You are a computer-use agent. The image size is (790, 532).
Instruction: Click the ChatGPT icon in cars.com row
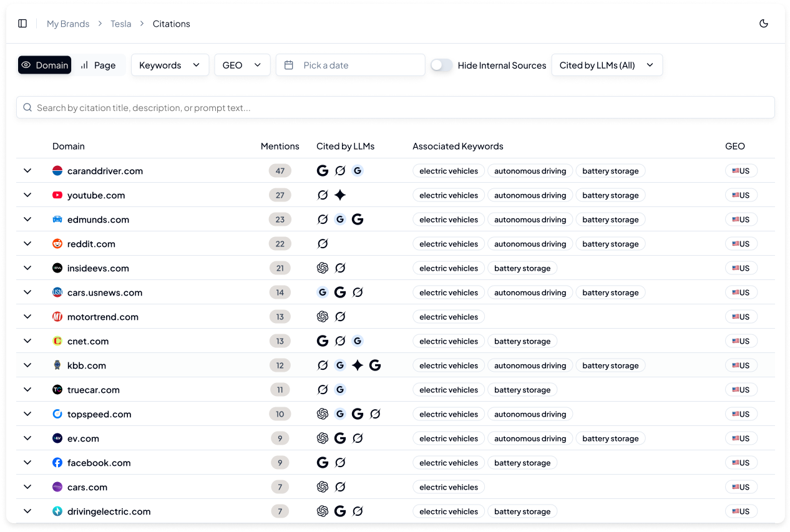tap(323, 487)
